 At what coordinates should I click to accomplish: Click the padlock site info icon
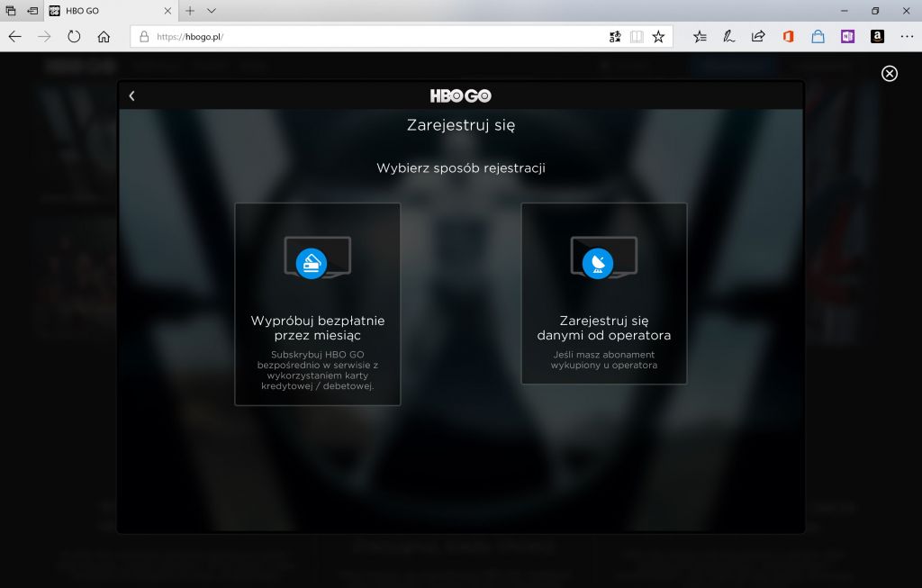(x=143, y=36)
